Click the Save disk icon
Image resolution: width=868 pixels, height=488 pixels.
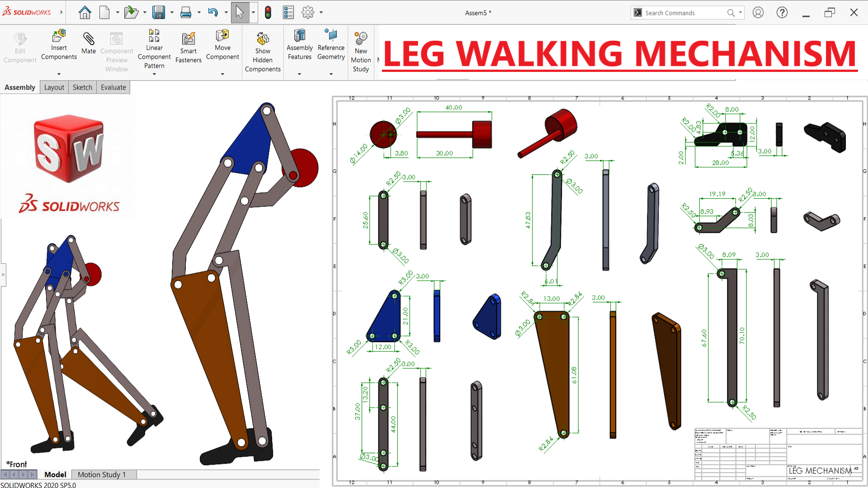pos(158,13)
